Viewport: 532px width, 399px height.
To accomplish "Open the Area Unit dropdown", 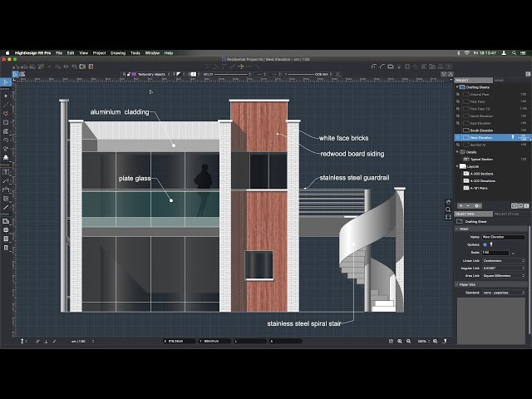I will [504, 275].
